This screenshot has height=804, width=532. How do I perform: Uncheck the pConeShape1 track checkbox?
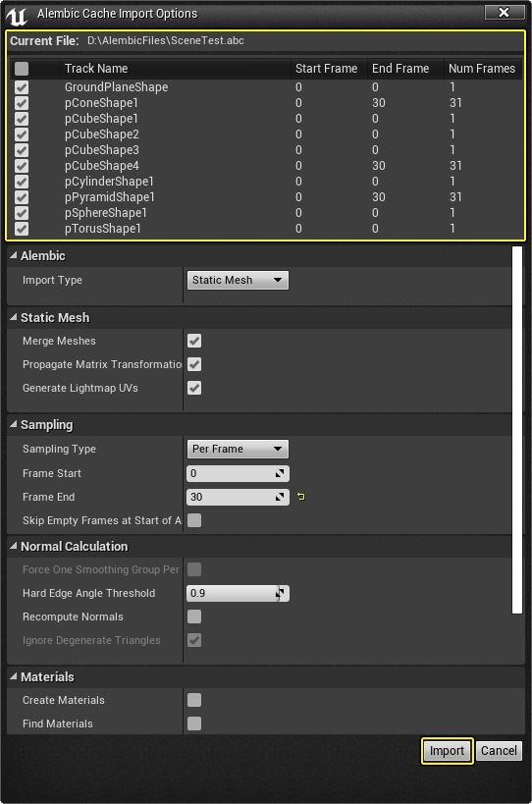(x=22, y=103)
